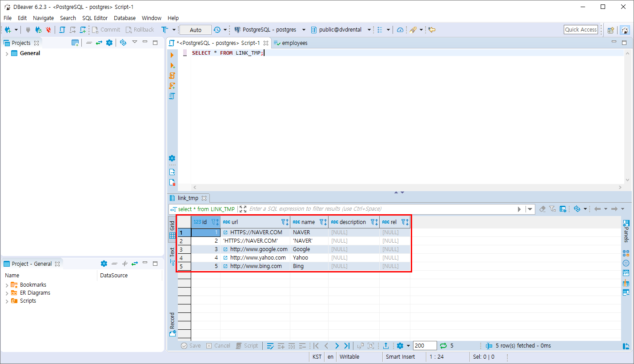
Task: Open the Navigate menu
Action: 43,18
